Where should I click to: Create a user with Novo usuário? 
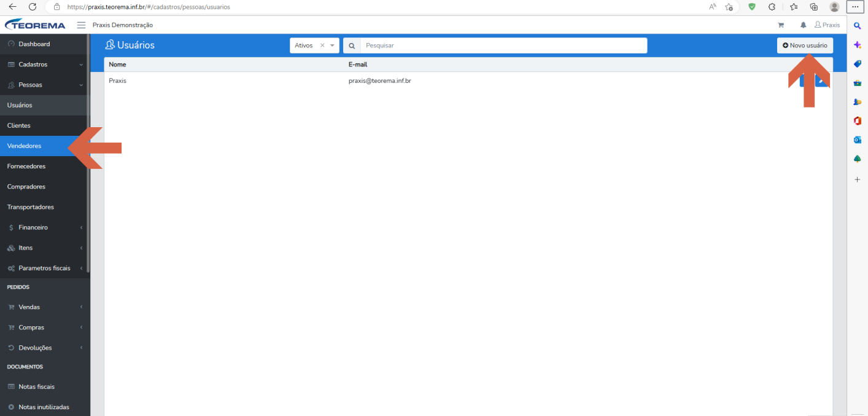tap(805, 45)
